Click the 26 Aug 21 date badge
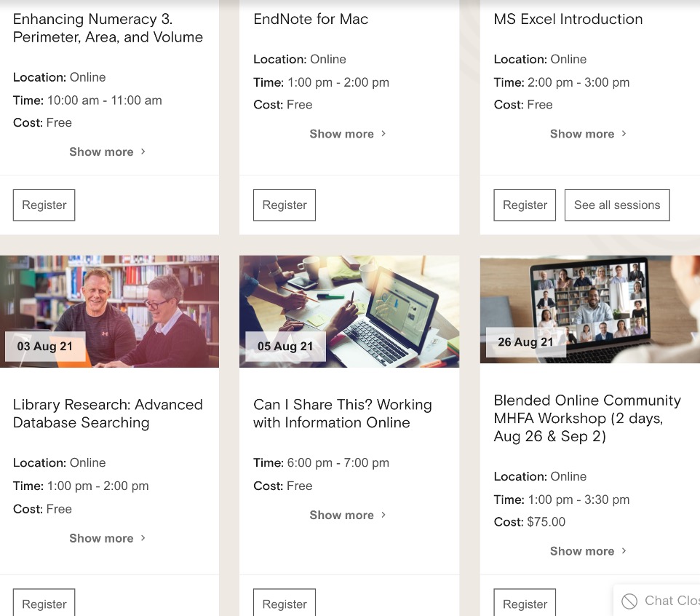The width and height of the screenshot is (700, 616). point(526,342)
